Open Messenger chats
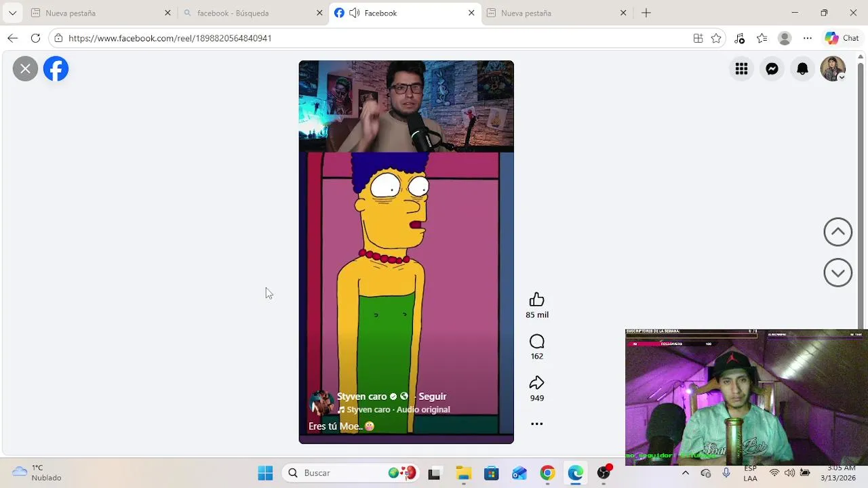This screenshot has height=488, width=868. point(772,68)
